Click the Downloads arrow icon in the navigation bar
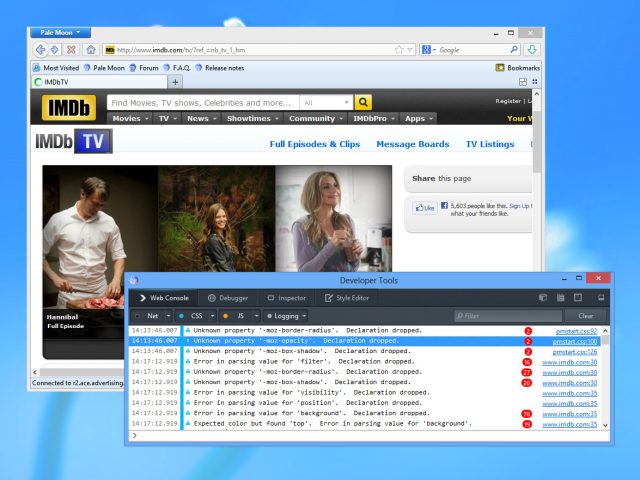Image resolution: width=640 pixels, height=480 pixels. click(x=533, y=49)
